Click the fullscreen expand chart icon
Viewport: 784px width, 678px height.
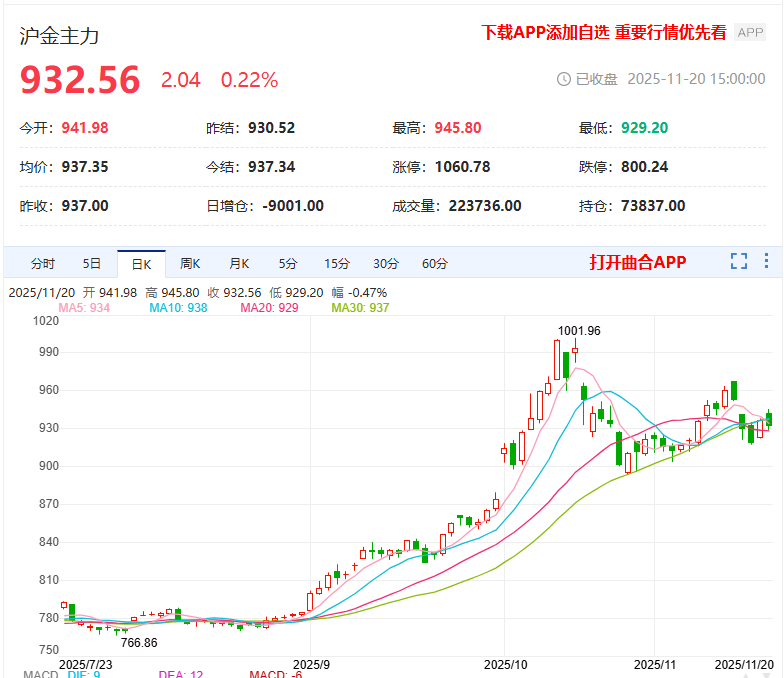738,261
